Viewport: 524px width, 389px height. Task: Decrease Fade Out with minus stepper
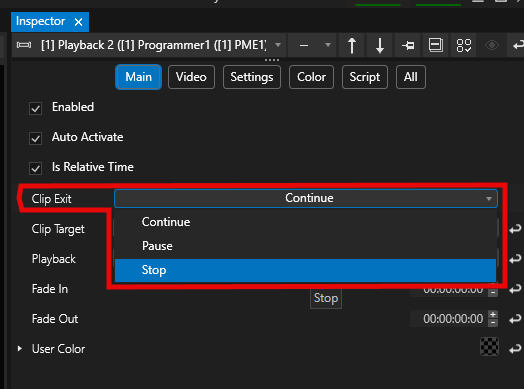click(493, 323)
